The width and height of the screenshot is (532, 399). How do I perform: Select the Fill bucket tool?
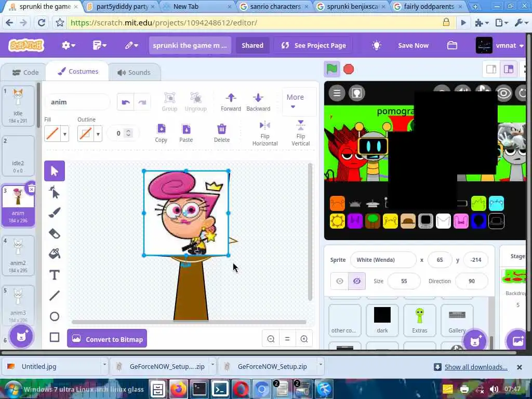[54, 254]
